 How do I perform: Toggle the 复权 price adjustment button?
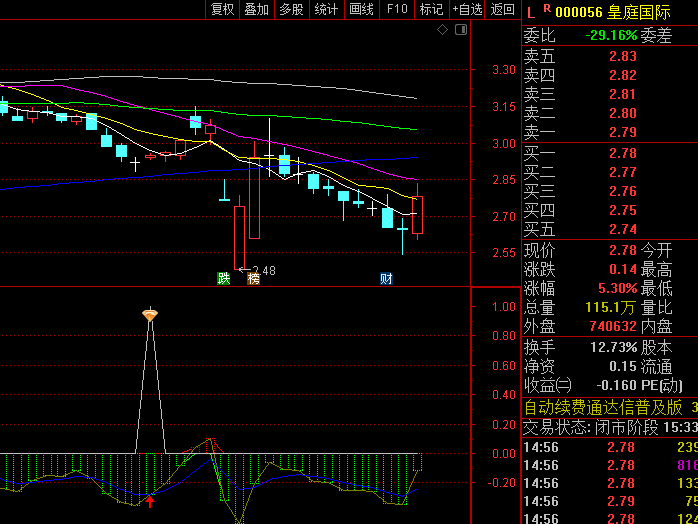tap(222, 9)
